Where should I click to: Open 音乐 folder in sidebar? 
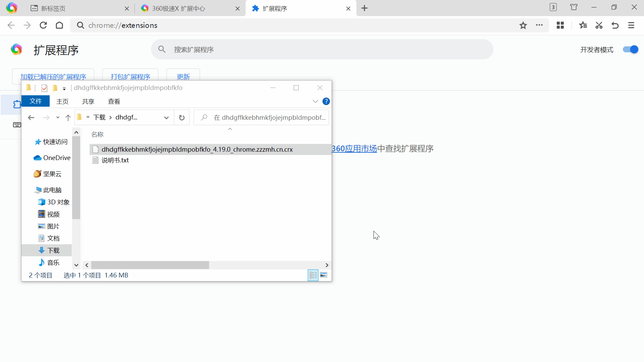pyautogui.click(x=49, y=262)
